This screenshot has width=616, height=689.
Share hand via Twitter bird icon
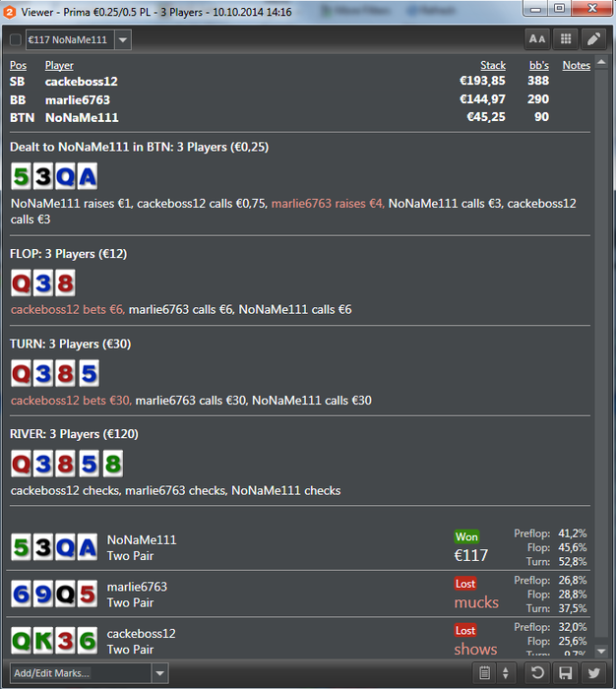point(593,672)
